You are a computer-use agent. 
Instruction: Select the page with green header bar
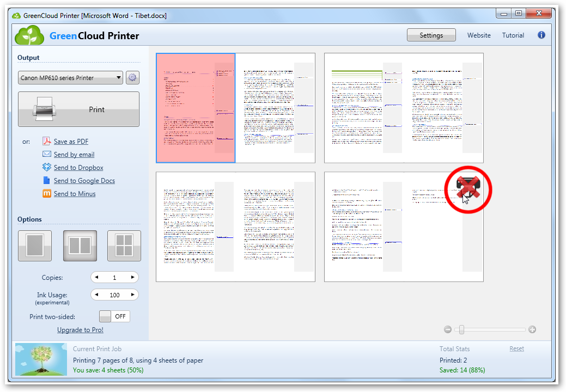coord(364,108)
